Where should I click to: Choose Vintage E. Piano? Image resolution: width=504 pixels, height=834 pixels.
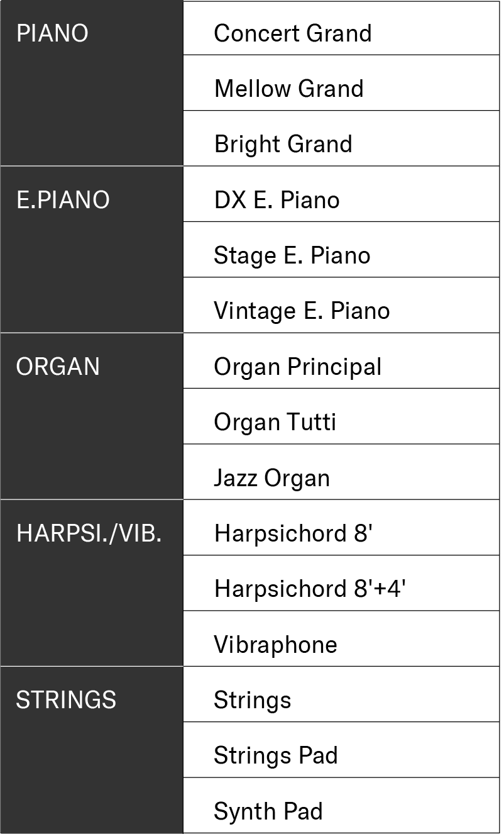pyautogui.click(x=302, y=311)
